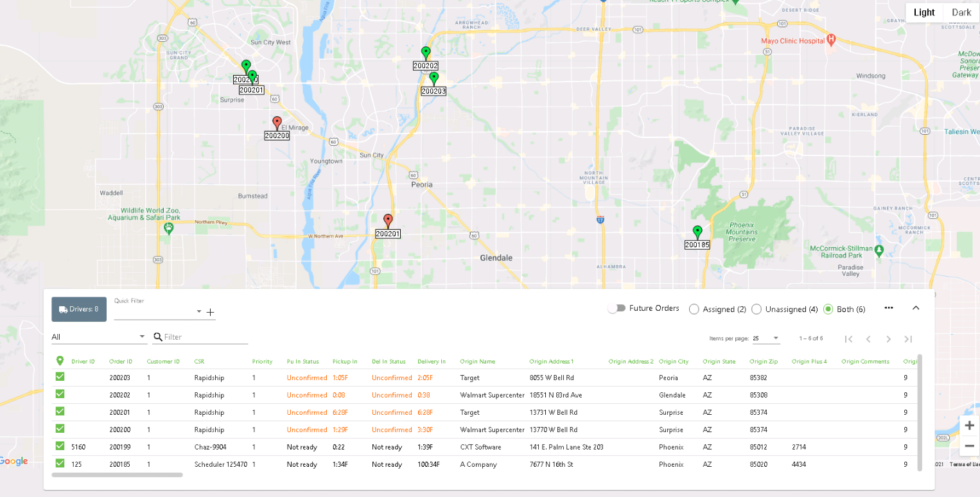Open the three-dots more options menu

tap(888, 308)
